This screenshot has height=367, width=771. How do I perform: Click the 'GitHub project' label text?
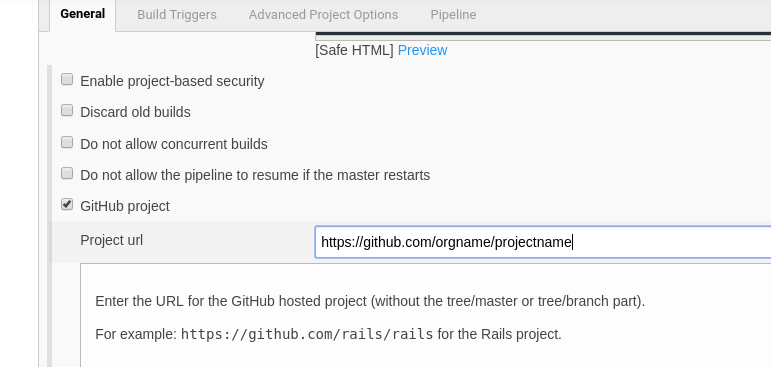(x=125, y=206)
